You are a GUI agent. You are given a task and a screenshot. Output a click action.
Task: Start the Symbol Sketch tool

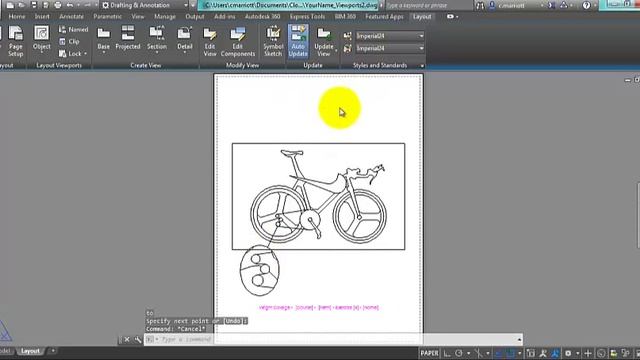coord(273,41)
